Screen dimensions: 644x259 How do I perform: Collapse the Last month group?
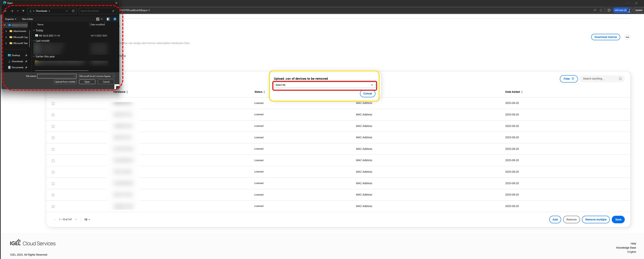point(34,41)
